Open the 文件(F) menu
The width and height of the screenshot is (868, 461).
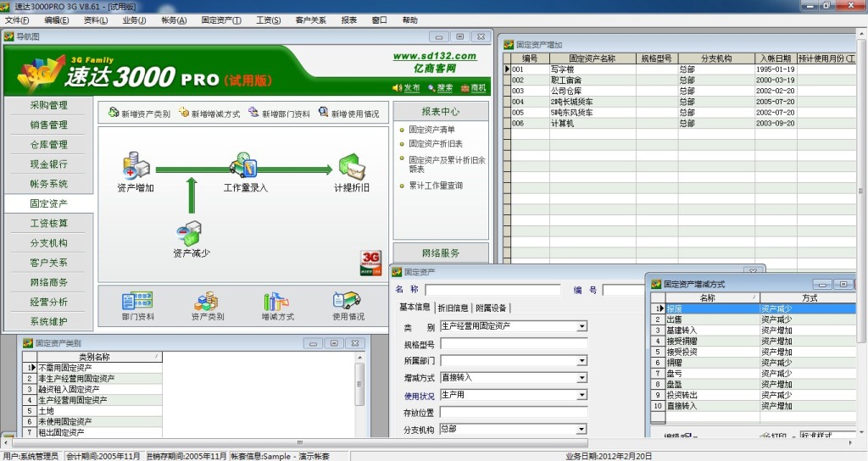point(17,20)
